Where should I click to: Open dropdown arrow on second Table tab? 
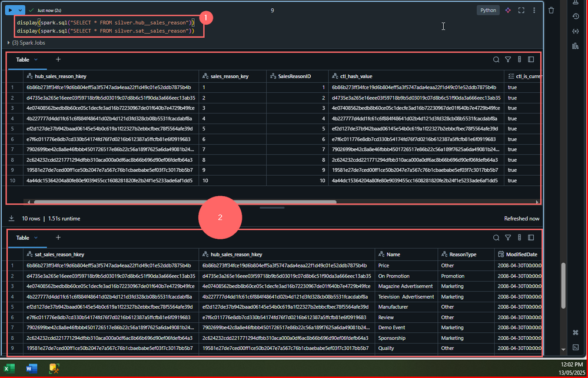click(x=36, y=237)
